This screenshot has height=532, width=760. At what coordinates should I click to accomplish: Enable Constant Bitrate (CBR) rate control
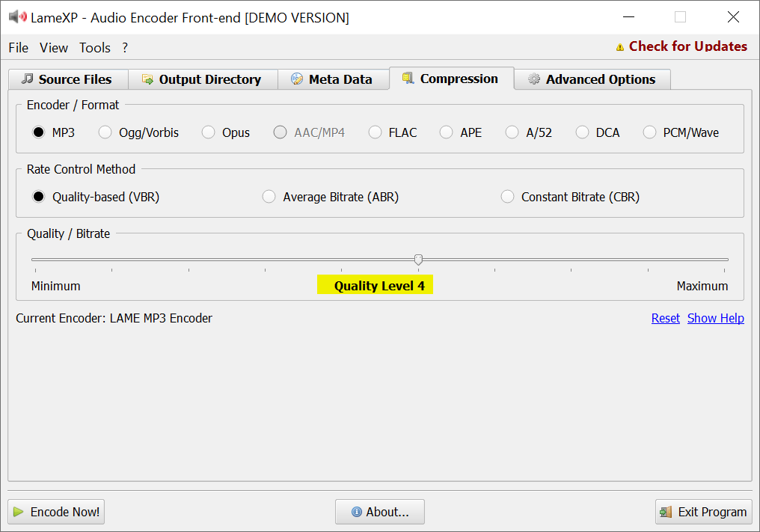pos(508,197)
